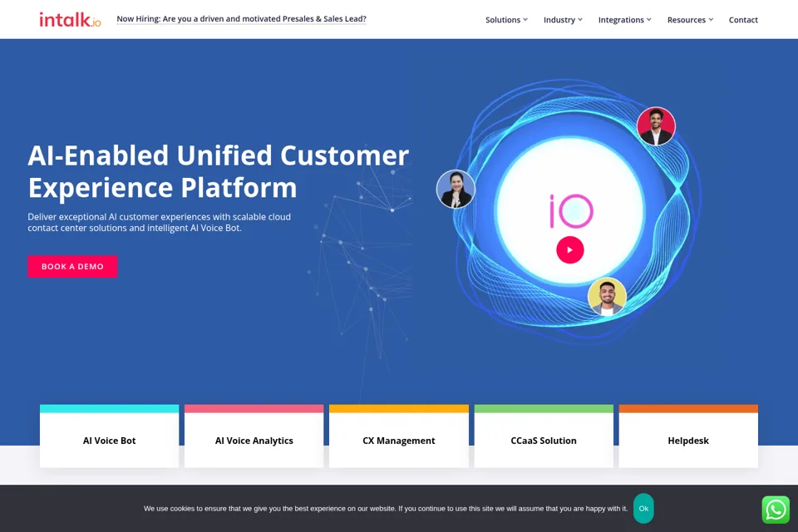Click the man's avatar with yellow background

pos(607,297)
